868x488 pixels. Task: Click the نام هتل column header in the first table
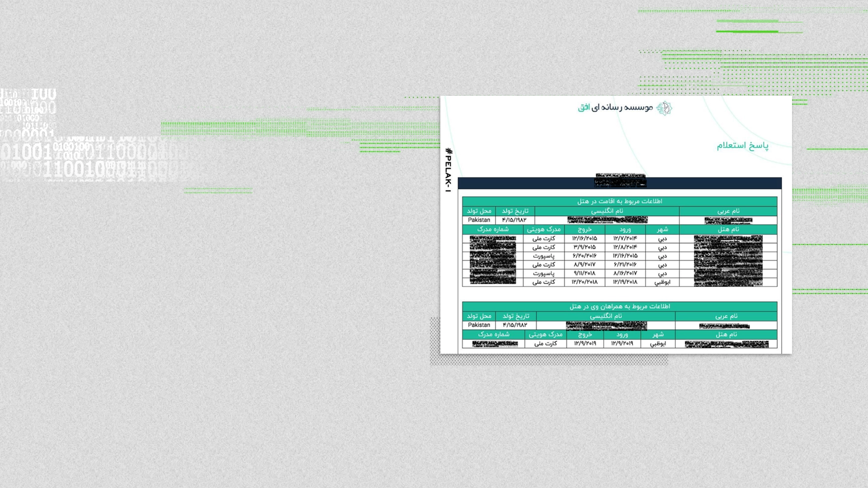pos(728,230)
